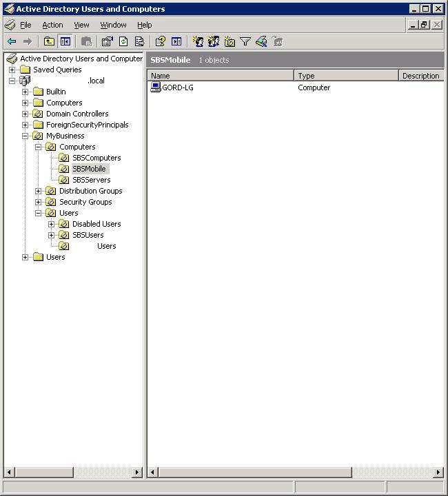Select Domain Controllers tree item
This screenshot has height=496, width=448.
point(77,114)
